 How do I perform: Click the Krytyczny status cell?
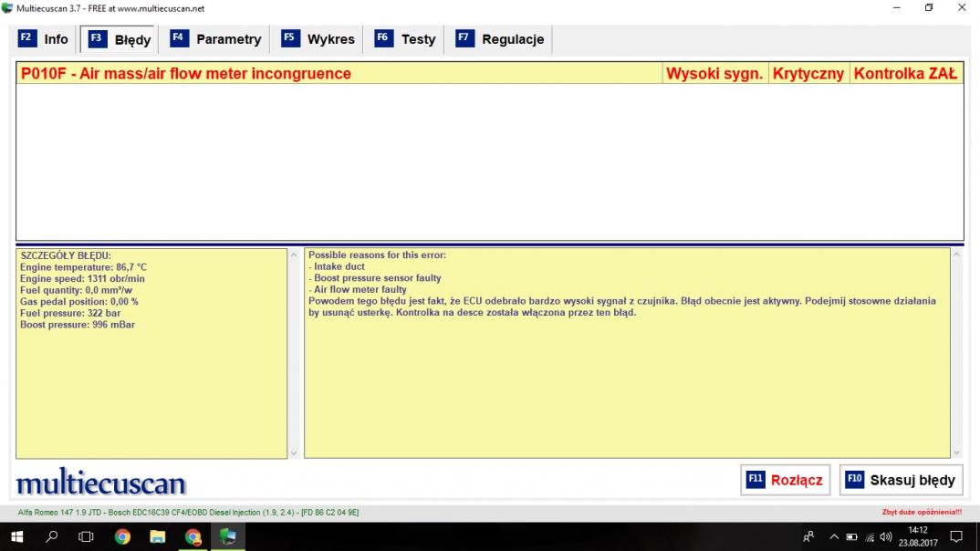[808, 73]
